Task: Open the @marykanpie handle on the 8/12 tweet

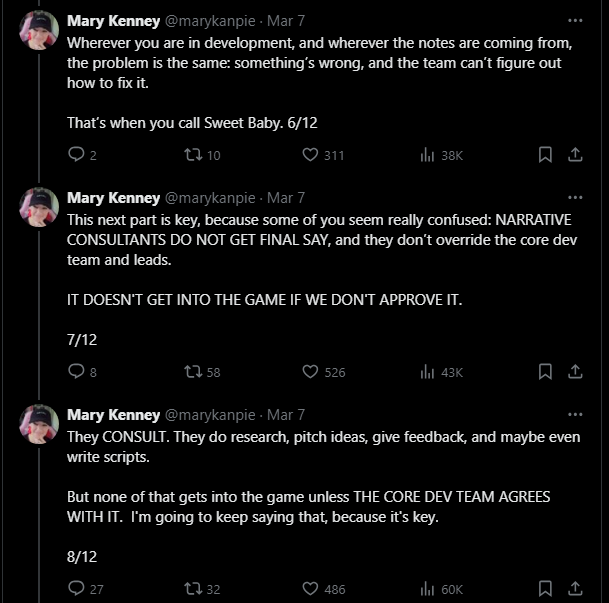Action: click(210, 415)
